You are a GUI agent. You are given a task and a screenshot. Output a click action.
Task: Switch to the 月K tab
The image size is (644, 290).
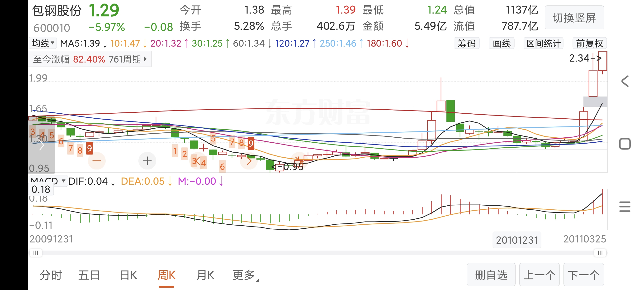pos(205,275)
